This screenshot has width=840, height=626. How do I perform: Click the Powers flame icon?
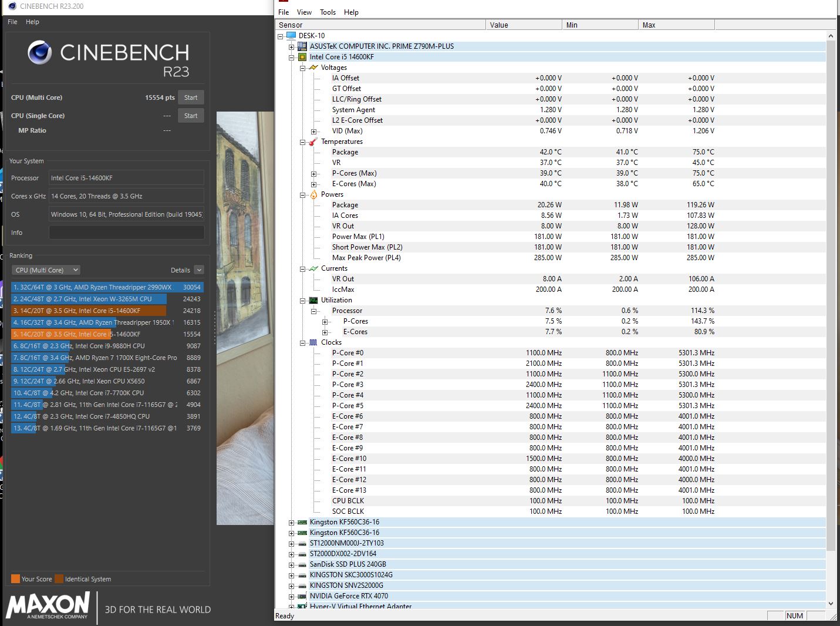pos(313,194)
